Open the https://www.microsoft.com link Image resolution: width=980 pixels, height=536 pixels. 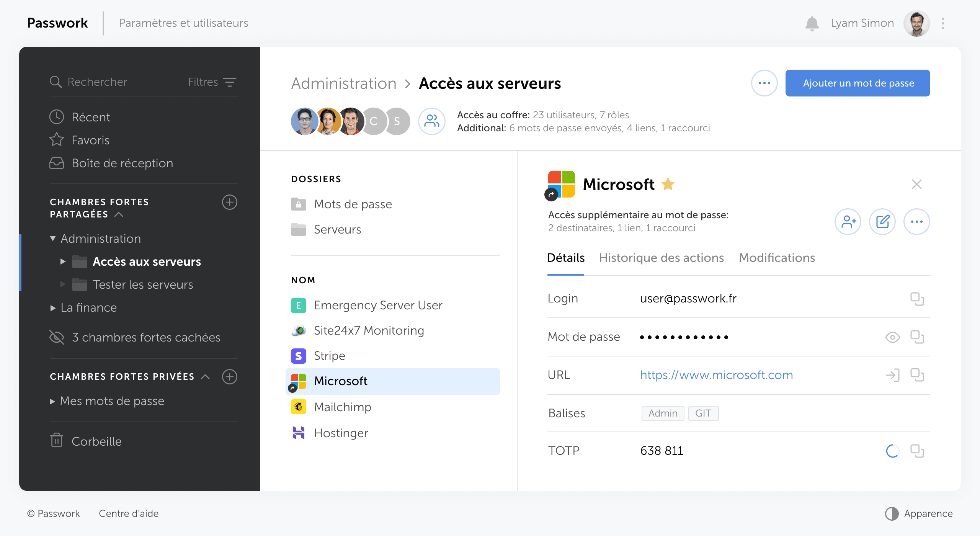(x=892, y=375)
